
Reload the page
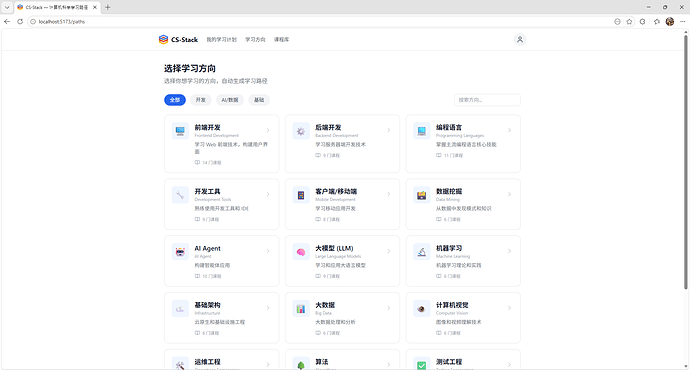(20, 22)
